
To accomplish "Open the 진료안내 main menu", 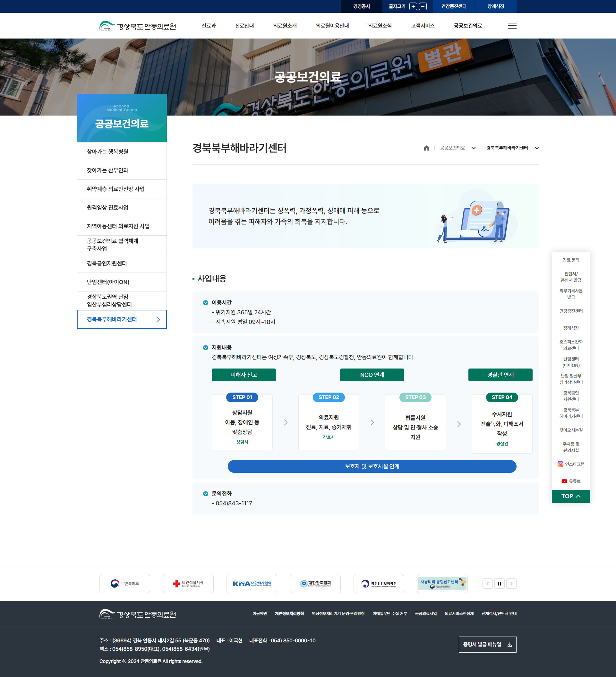I will coord(244,26).
